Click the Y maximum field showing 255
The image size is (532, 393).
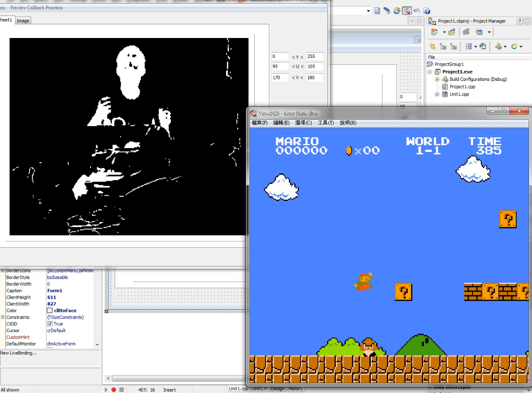click(x=315, y=56)
